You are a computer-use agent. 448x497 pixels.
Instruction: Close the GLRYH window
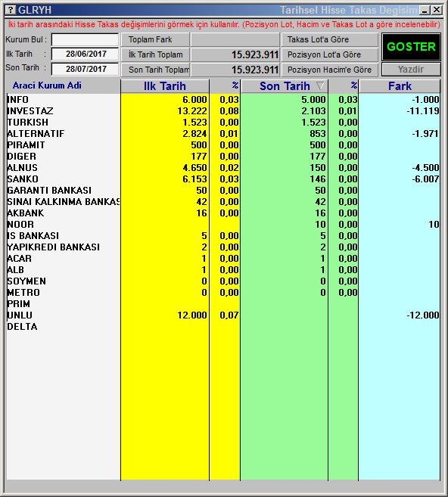pos(437,10)
